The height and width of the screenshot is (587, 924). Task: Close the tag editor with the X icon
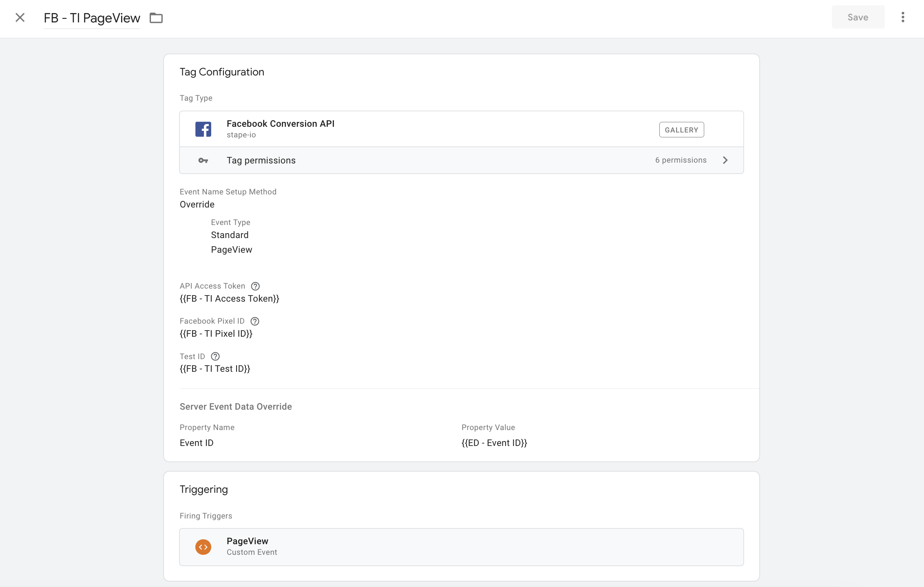pos(20,18)
